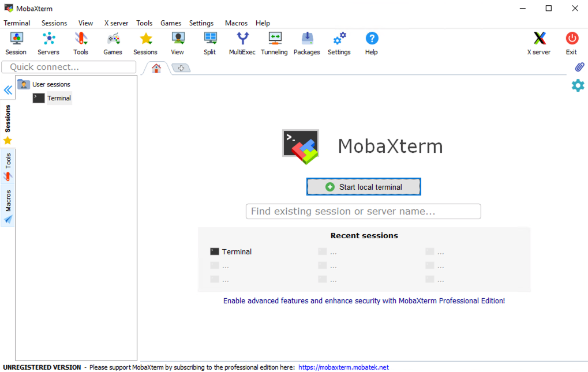Screen dimensions: 588x372
Task: Click the paperclip attachments icon on the right
Action: [x=579, y=67]
